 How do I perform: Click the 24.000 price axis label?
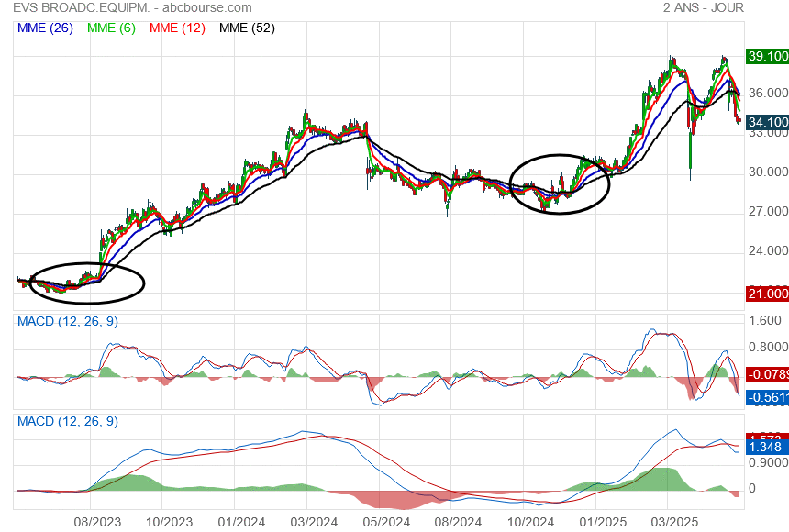click(768, 250)
